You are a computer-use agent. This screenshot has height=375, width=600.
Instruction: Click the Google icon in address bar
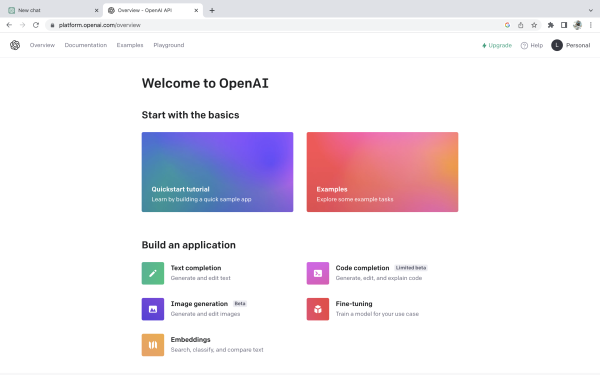[x=507, y=25]
